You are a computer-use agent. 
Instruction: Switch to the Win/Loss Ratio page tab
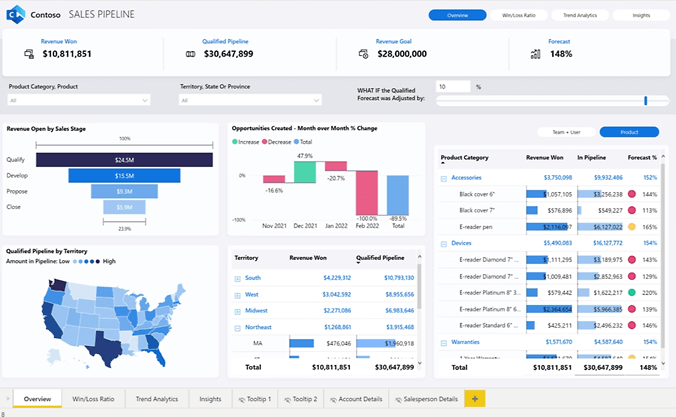93,399
